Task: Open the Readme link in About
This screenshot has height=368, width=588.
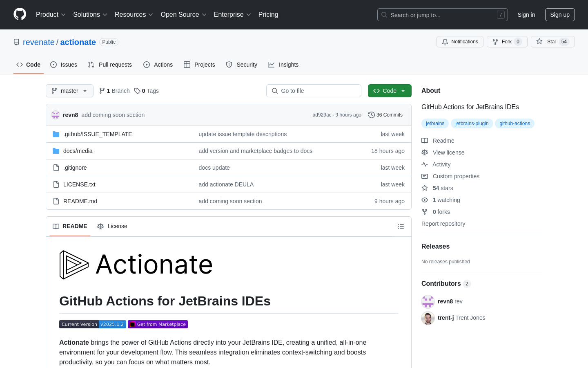Action: point(438,141)
